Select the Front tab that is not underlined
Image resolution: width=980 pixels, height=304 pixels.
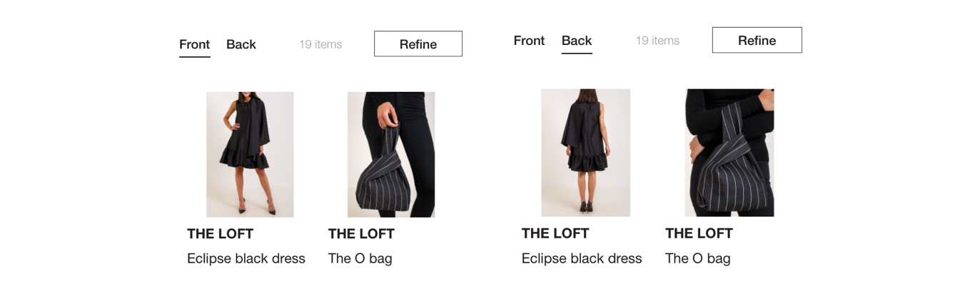click(x=529, y=41)
